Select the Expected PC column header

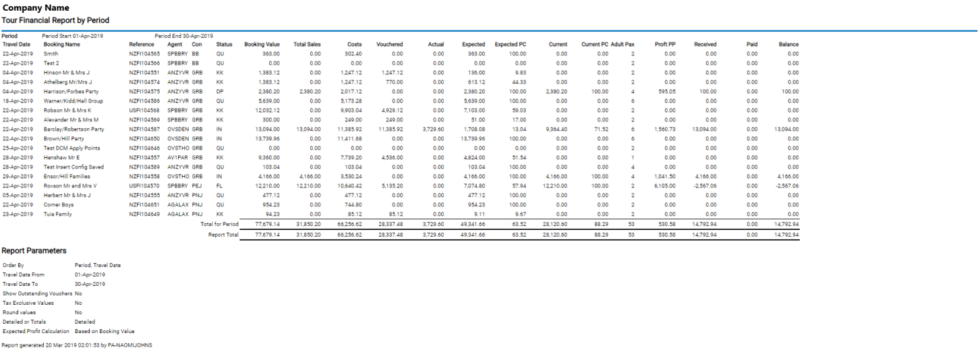[x=510, y=45]
